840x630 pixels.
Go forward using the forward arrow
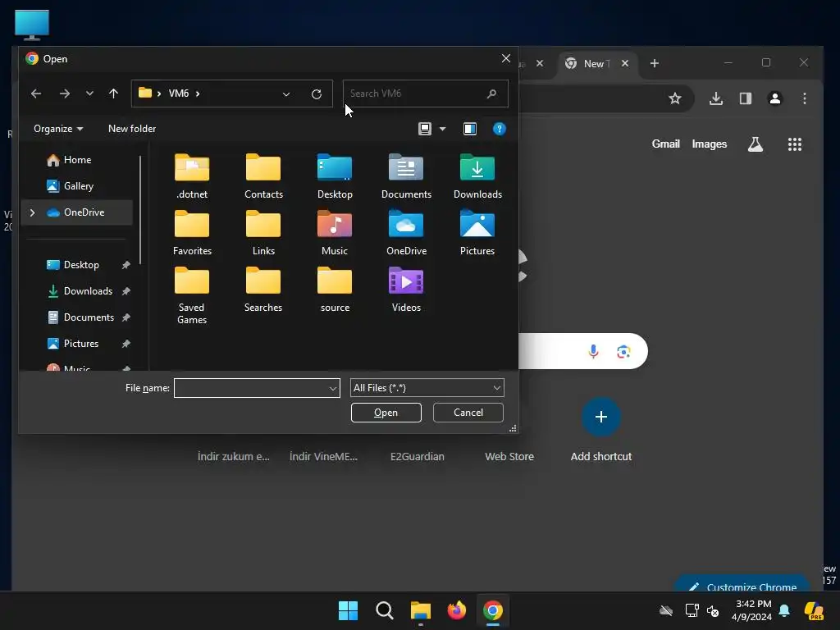point(65,94)
